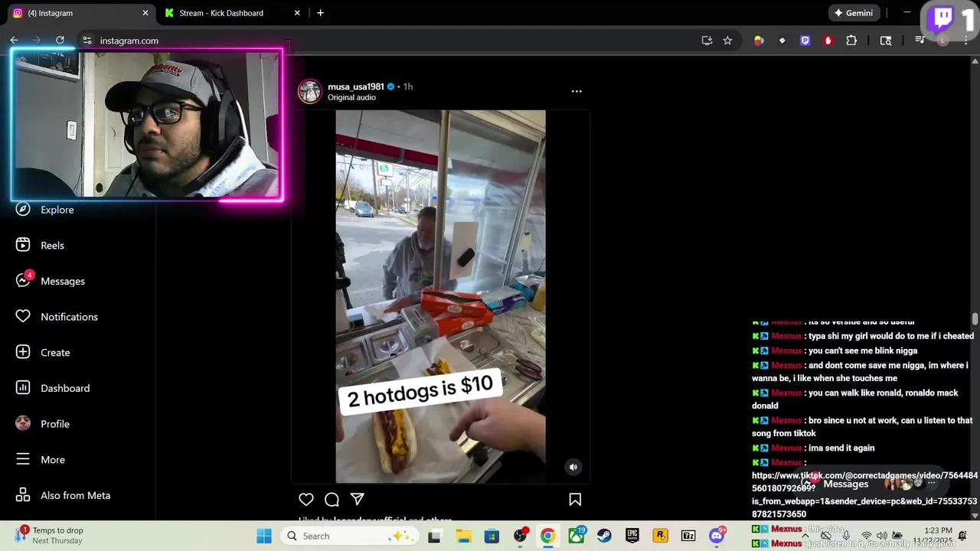Click musa_usa1981 profile avatar

[x=310, y=91]
